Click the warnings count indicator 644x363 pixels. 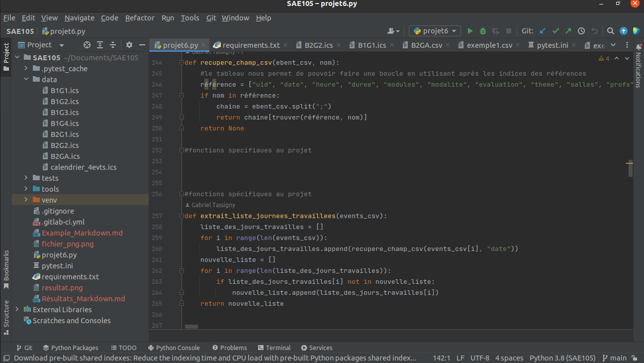604,58
